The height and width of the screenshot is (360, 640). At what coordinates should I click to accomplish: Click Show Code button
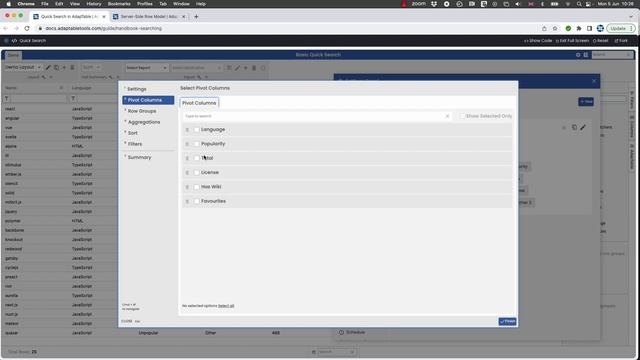538,41
